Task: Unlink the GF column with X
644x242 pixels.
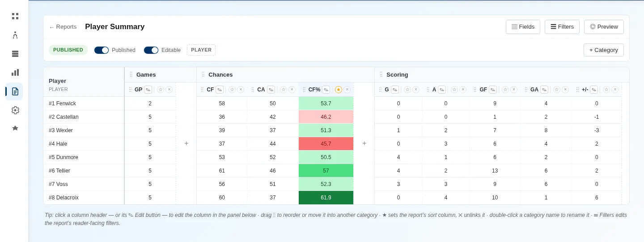Action: pos(514,90)
